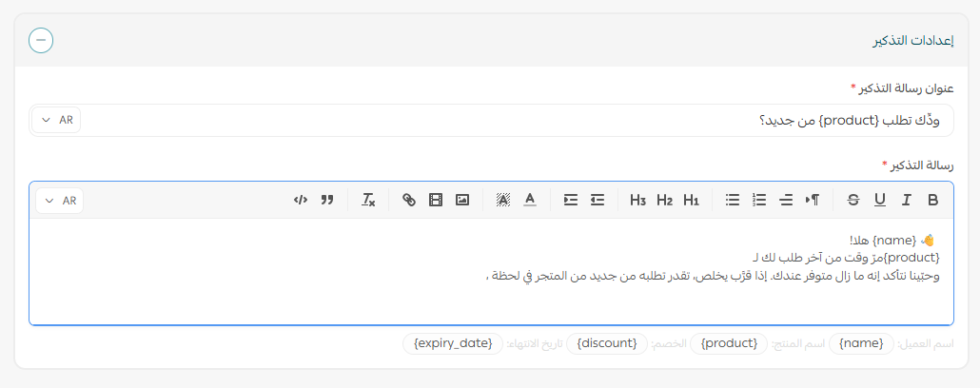Insert the {expiry_date} variable tag
The image size is (980, 388).
tap(453, 342)
